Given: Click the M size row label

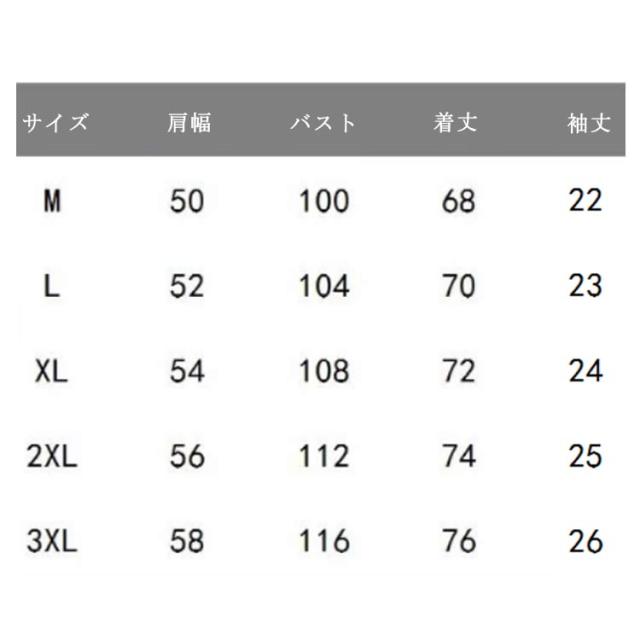Looking at the screenshot, I should pyautogui.click(x=53, y=202).
